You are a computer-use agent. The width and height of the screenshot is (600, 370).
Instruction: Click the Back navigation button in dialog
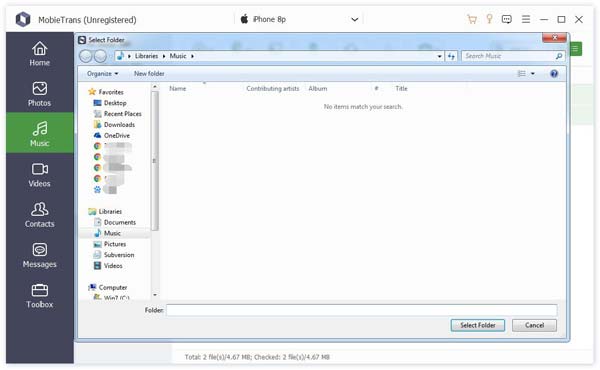(x=86, y=56)
